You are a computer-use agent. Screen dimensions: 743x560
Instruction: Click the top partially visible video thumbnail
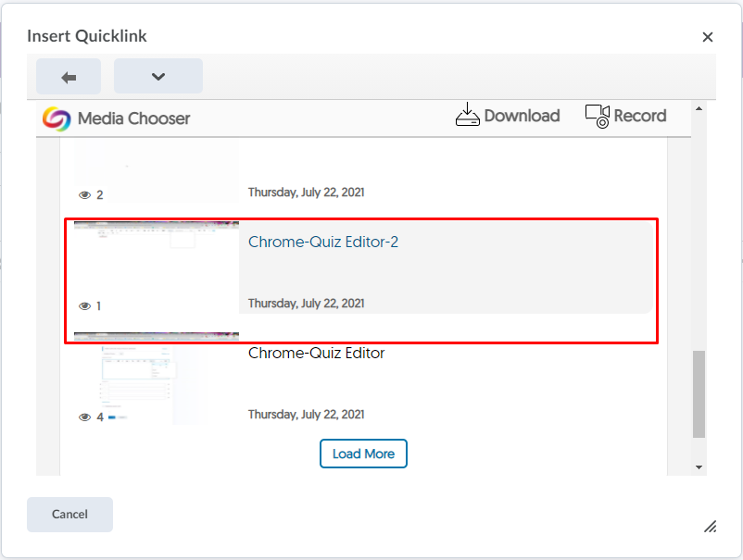(x=157, y=167)
